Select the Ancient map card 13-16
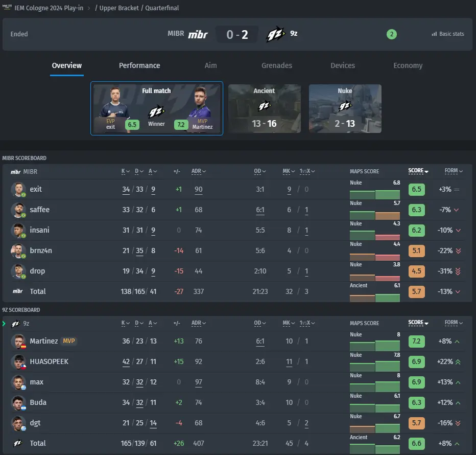This screenshot has width=476, height=455. pos(265,108)
